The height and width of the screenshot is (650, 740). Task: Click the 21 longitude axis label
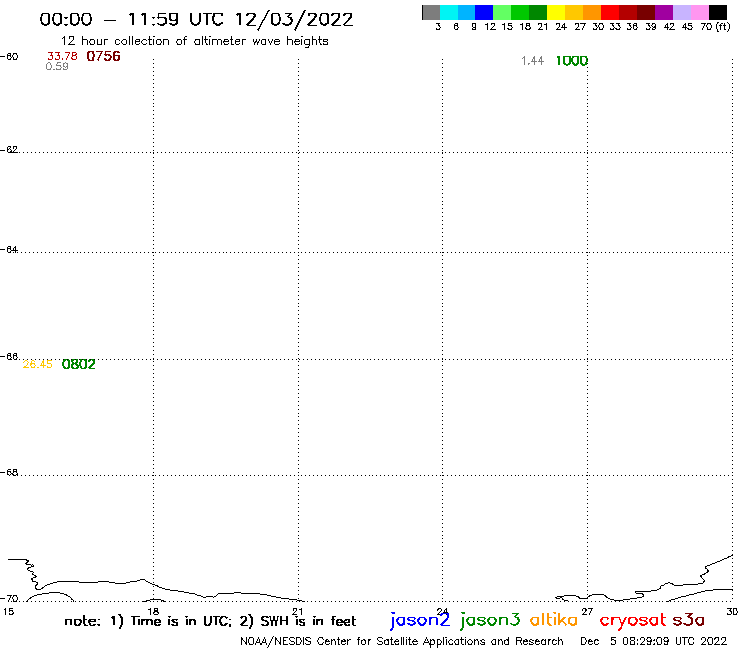[x=298, y=612]
